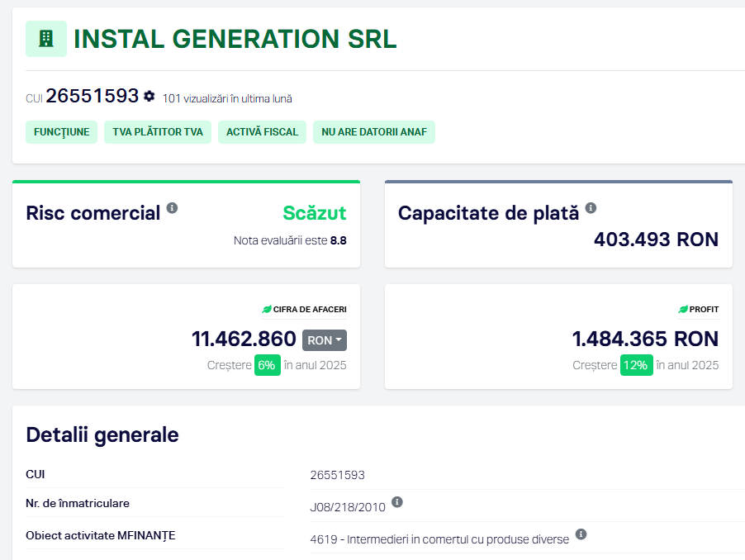Screen dimensions: 745x560
Task: Click the 403.493 RON payment capacity value
Action: [x=656, y=239]
